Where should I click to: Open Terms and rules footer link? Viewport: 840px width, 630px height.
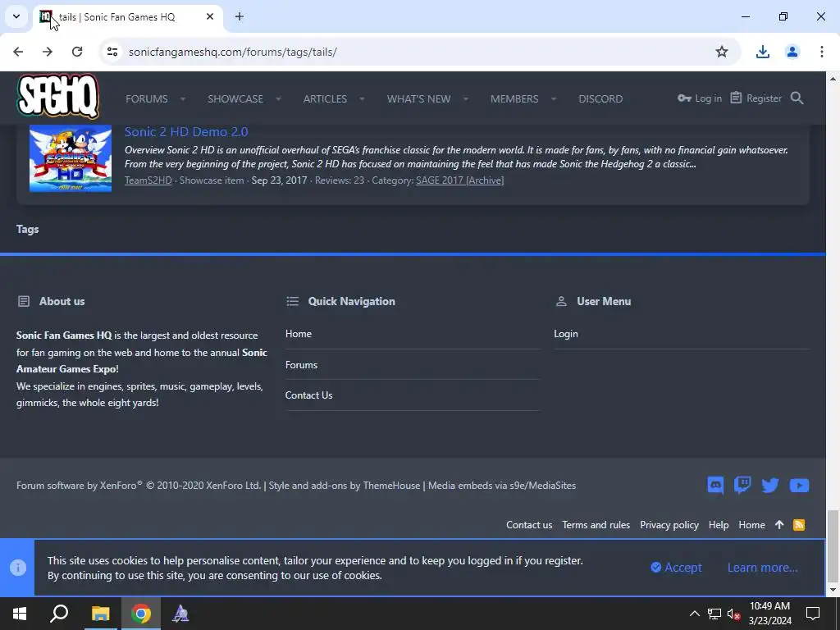coord(596,525)
